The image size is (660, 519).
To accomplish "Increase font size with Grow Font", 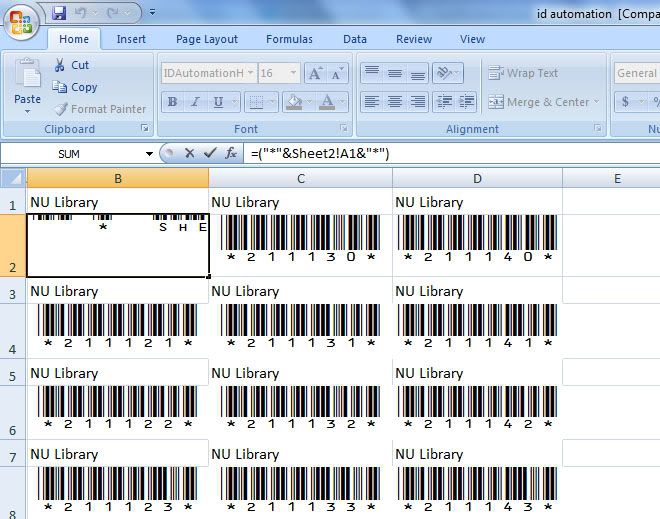I will [x=315, y=73].
